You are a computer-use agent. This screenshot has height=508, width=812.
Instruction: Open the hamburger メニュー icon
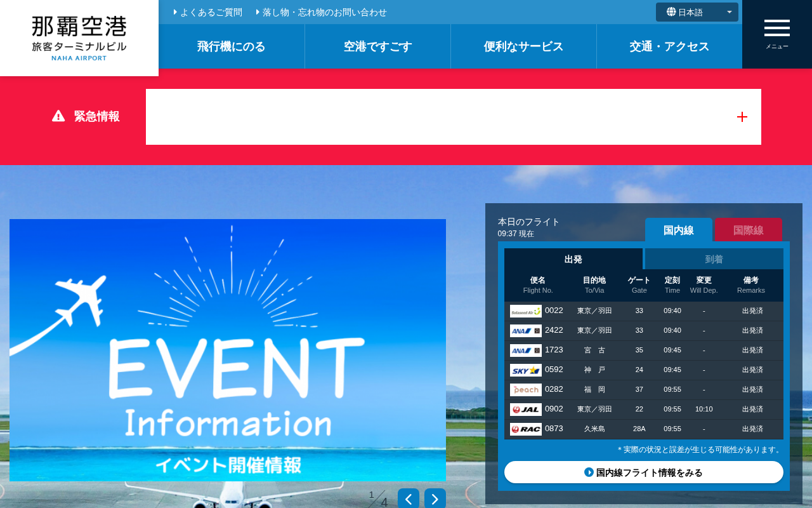(x=776, y=34)
